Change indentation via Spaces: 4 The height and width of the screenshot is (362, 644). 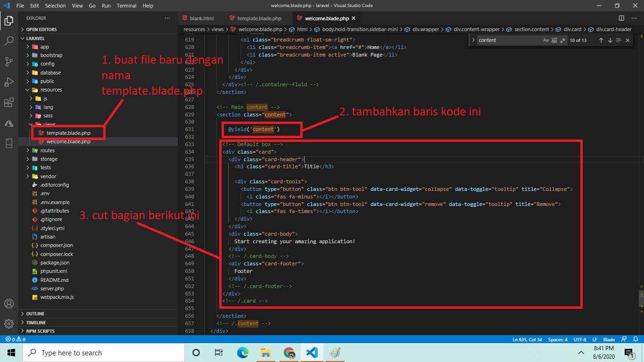coord(558,339)
